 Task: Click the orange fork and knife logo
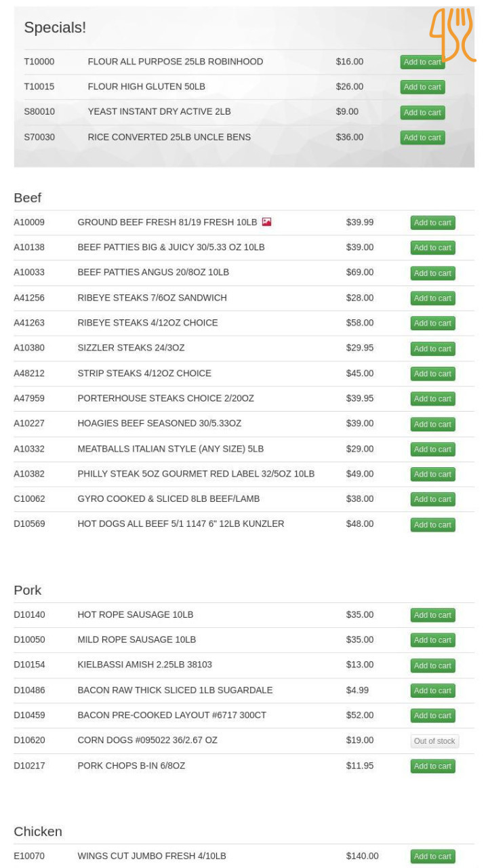pyautogui.click(x=452, y=35)
